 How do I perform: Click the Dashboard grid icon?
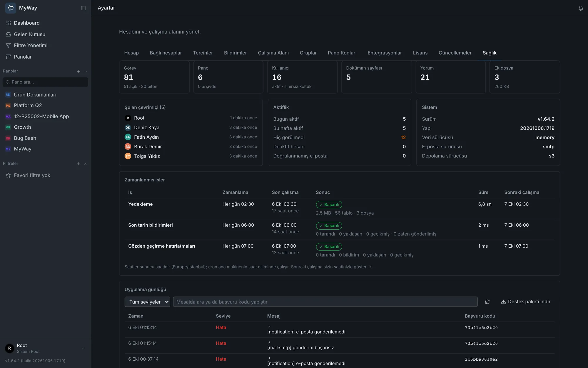(8, 23)
